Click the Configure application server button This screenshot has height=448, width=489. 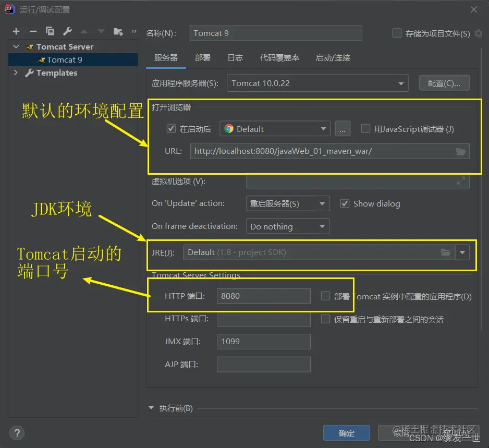coord(444,83)
